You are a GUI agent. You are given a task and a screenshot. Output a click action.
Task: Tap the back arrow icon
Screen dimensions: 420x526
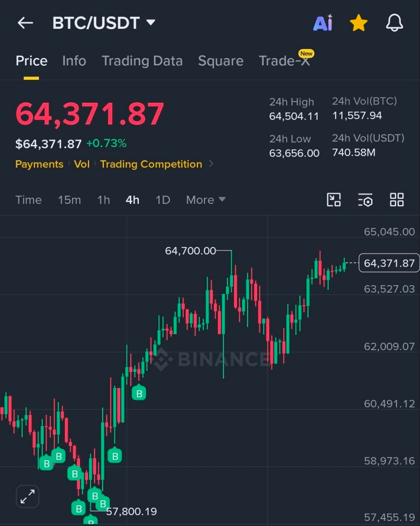click(x=25, y=23)
